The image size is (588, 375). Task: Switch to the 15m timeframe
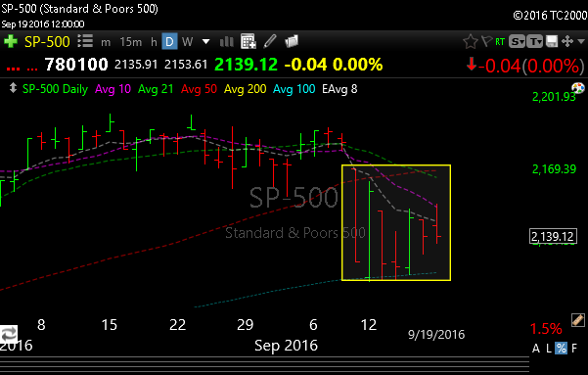(x=131, y=42)
